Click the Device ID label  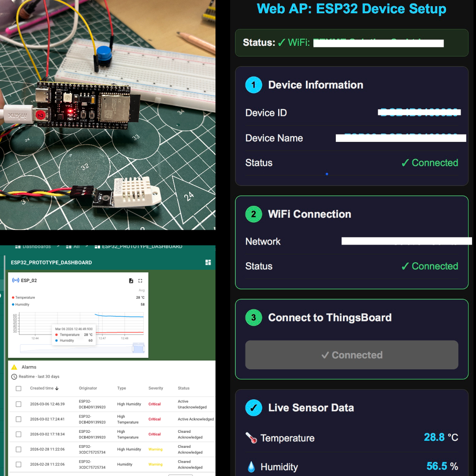click(x=266, y=113)
